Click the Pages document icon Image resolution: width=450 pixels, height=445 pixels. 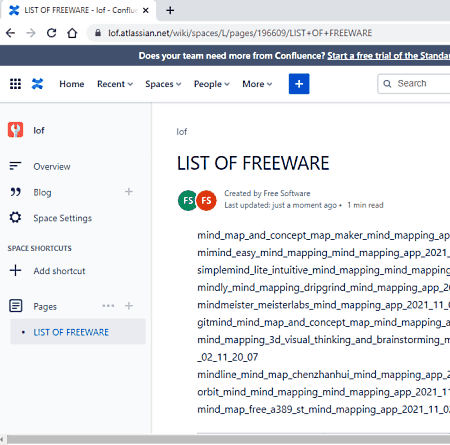pyautogui.click(x=15, y=306)
